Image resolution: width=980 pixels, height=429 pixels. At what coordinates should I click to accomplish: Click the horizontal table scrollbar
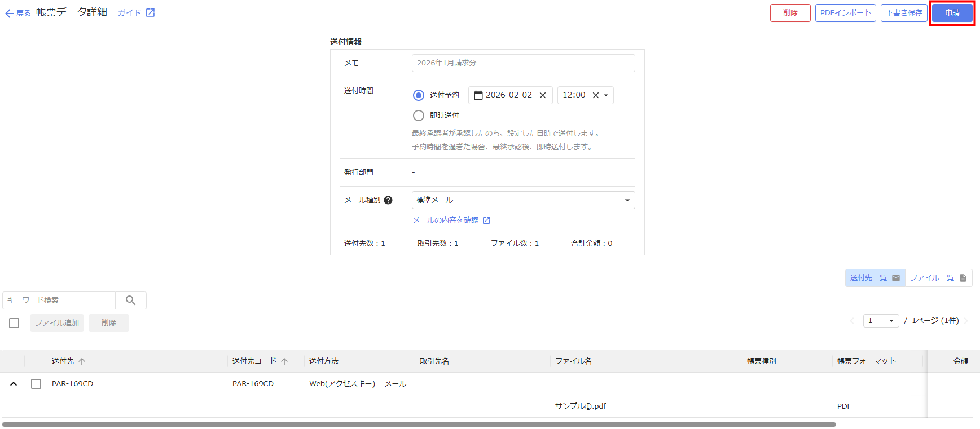[419, 424]
